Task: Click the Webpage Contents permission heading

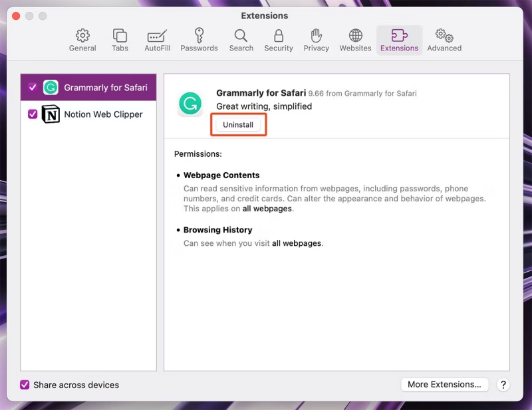Action: click(221, 175)
